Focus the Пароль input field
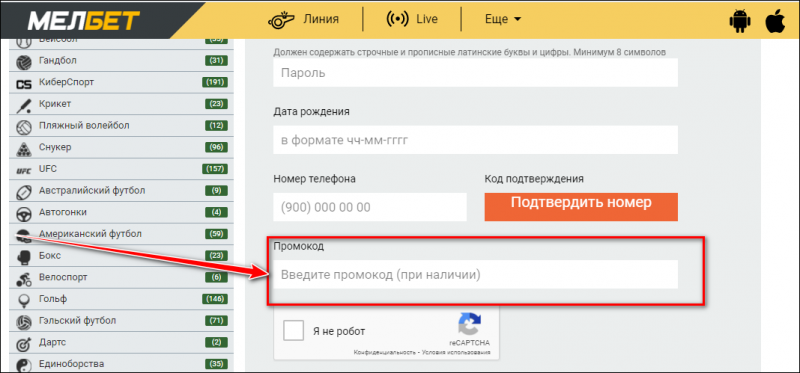The image size is (800, 373). (x=476, y=72)
